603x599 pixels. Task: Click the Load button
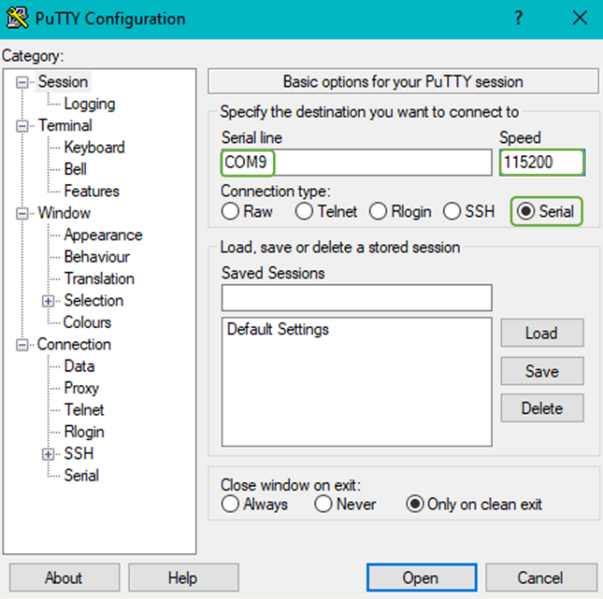tap(542, 333)
